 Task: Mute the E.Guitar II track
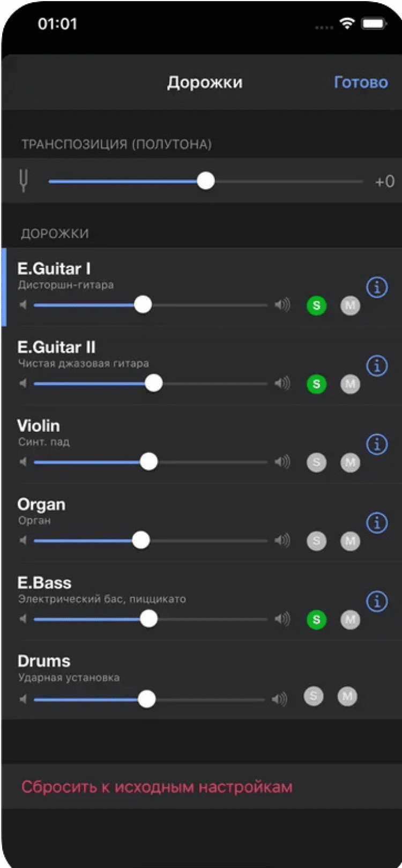[x=350, y=384]
